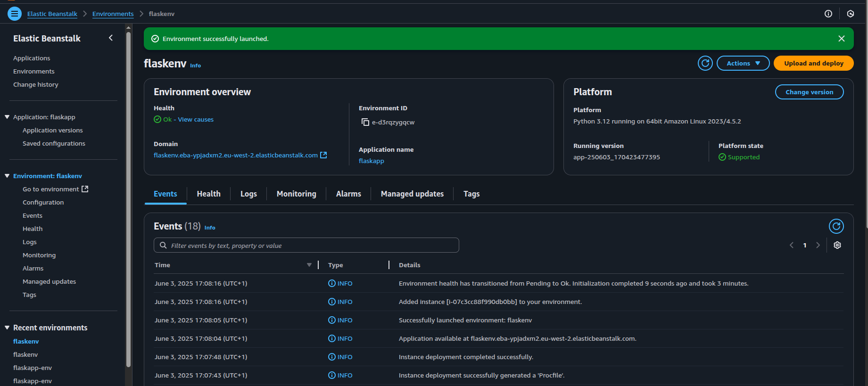The width and height of the screenshot is (868, 386).
Task: Click INFO icon for 17:08:16 health transition event
Action: [332, 284]
